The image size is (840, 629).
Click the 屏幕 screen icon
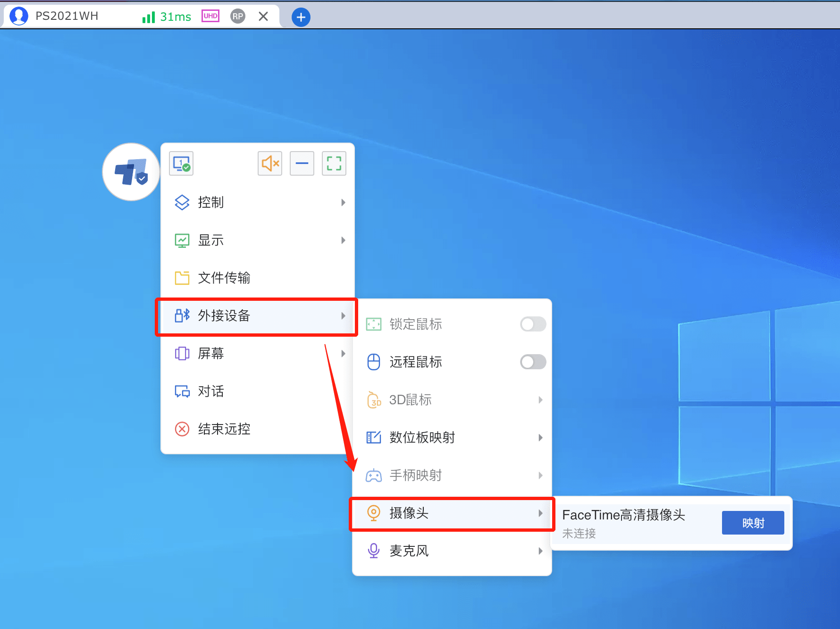[182, 353]
